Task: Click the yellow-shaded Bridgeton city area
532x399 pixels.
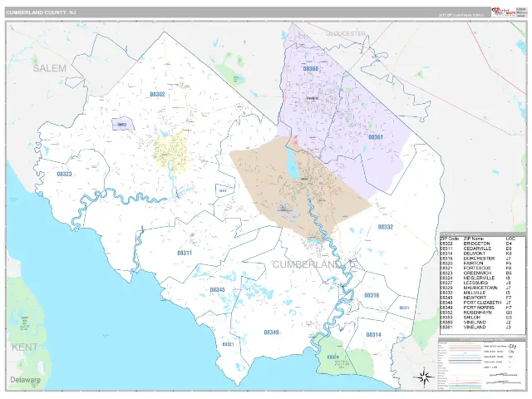Action: pyautogui.click(x=170, y=151)
